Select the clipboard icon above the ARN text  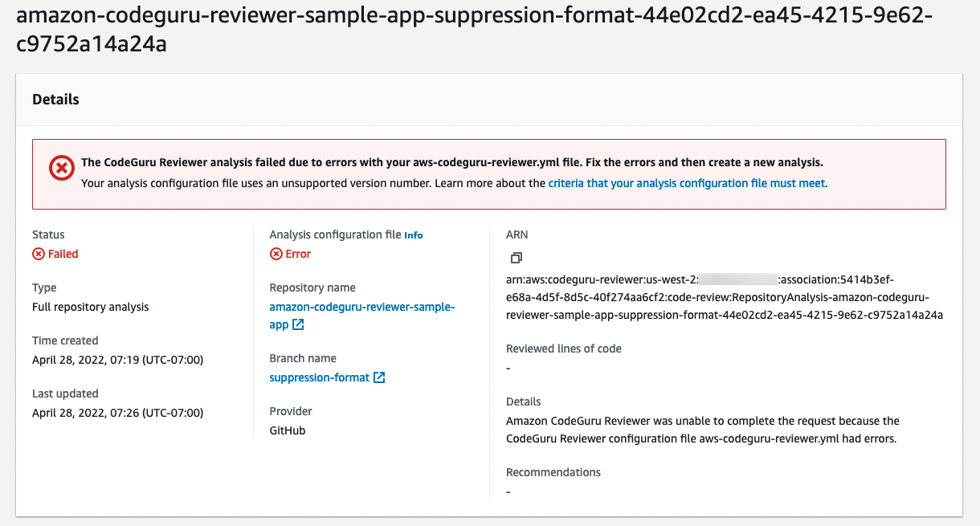[x=516, y=257]
